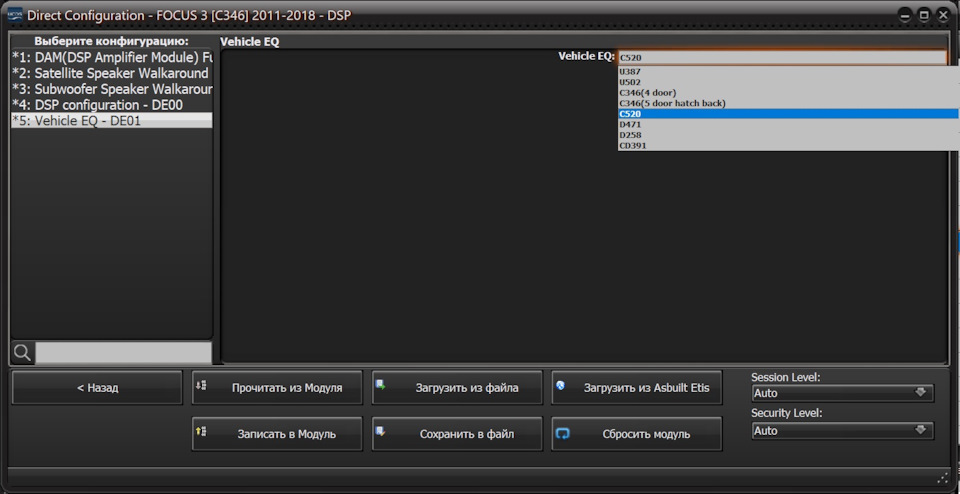Open the Session Level dropdown

(x=842, y=393)
